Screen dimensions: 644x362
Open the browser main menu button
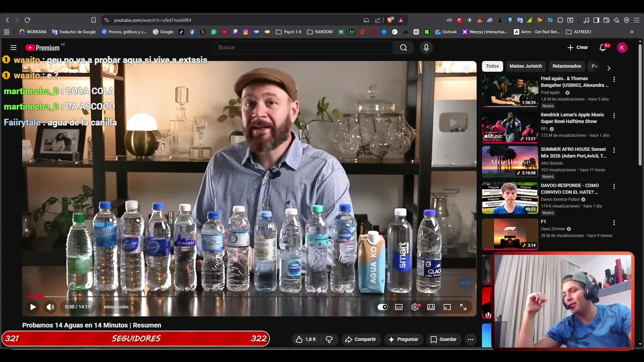pos(636,20)
